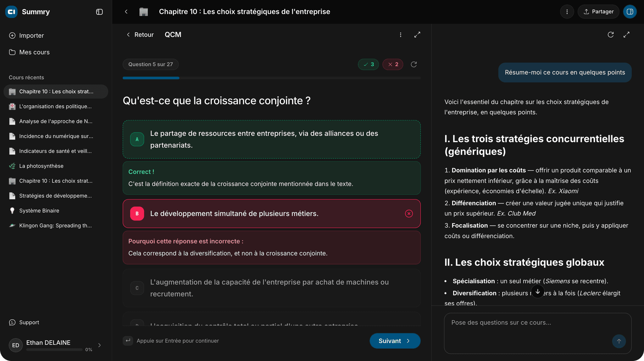Click the Partager button
644x361 pixels.
point(598,12)
